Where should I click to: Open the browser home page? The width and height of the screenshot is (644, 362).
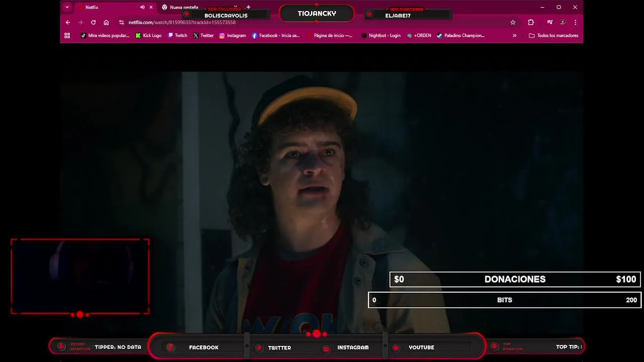click(106, 22)
